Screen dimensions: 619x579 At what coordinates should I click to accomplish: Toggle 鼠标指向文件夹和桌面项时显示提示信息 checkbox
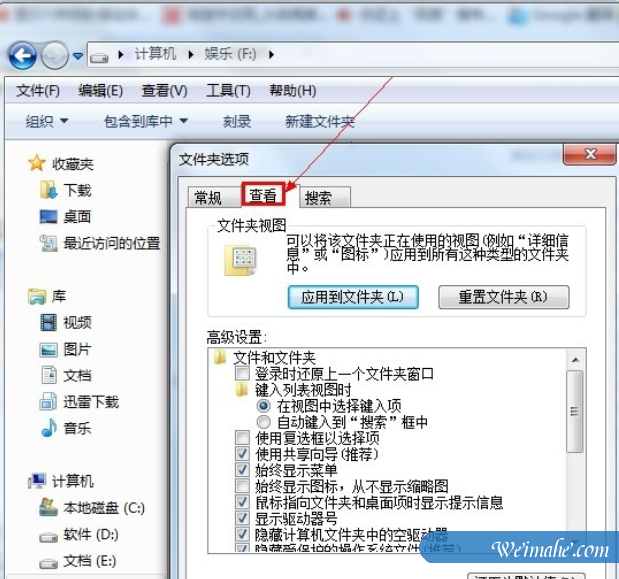pos(242,502)
